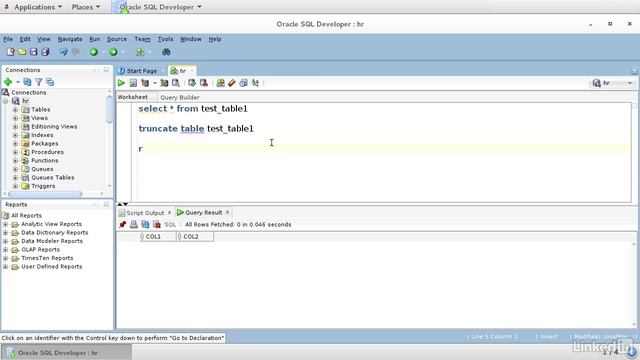
Task: Click the Delete row icon in Query Result toolbar
Action: [157, 224]
